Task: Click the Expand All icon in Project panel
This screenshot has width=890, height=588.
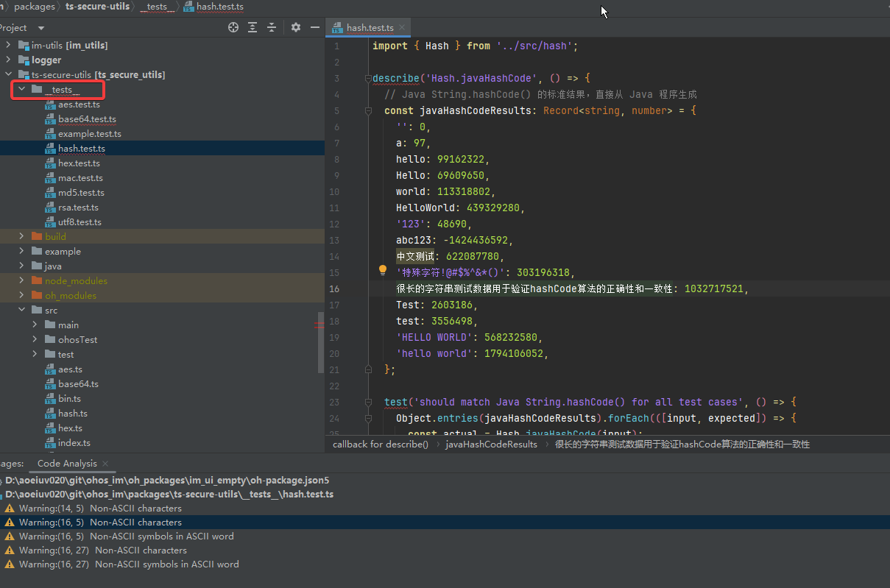Action: (x=252, y=27)
